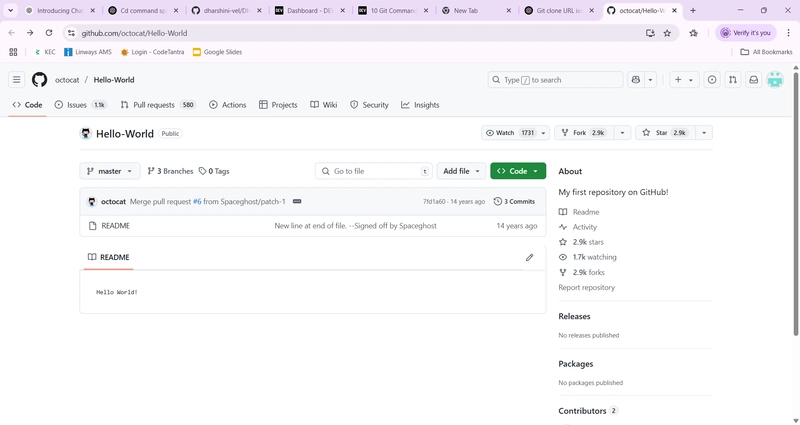Click the Verify it's you profile button

pos(745,33)
